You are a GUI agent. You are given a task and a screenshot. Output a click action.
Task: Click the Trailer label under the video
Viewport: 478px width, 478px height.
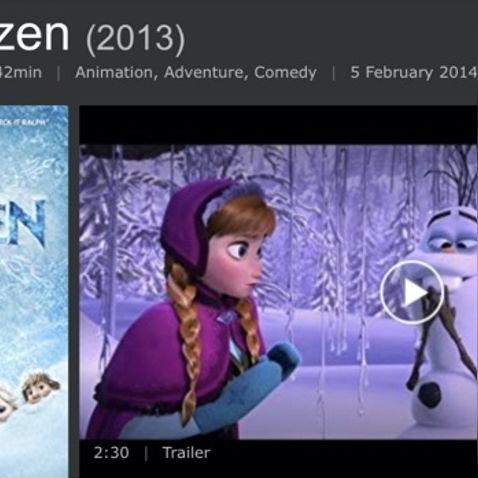(x=187, y=453)
